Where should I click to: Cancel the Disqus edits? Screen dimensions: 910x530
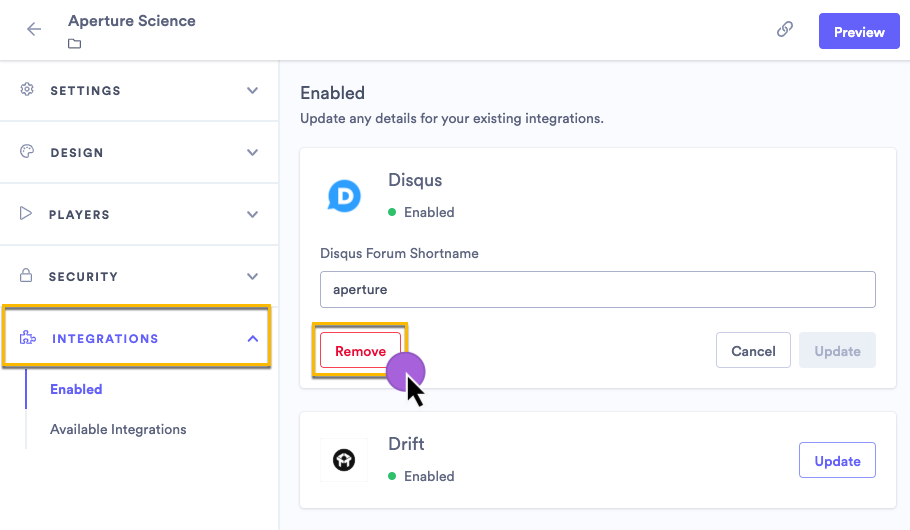(753, 351)
